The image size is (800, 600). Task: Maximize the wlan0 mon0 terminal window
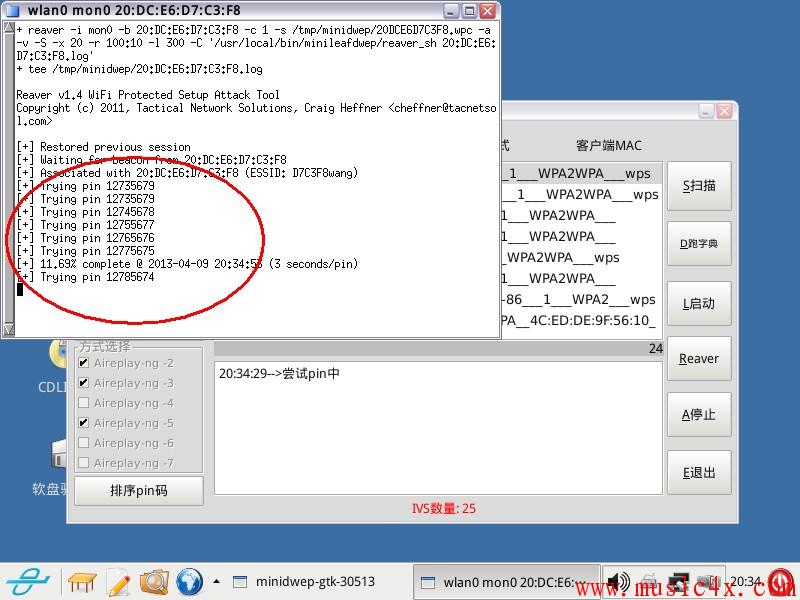469,10
